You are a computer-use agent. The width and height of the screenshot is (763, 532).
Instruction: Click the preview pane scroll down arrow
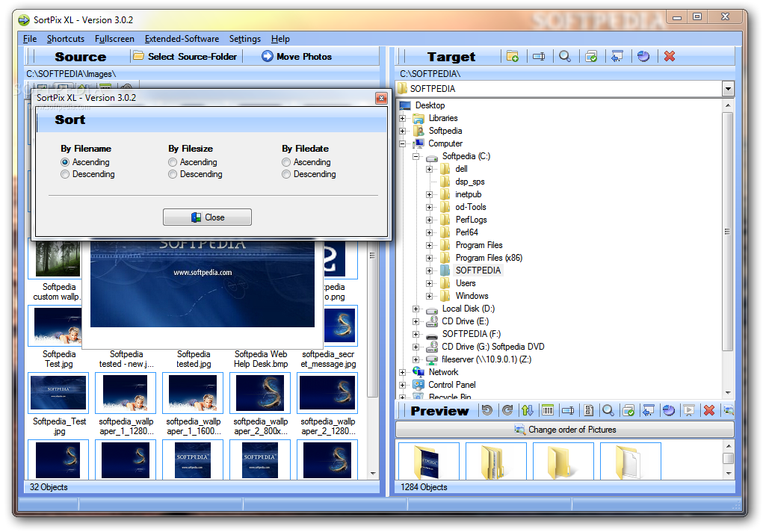[729, 473]
